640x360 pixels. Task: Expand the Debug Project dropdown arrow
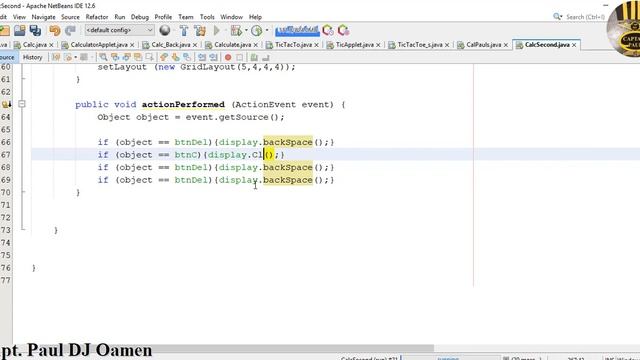246,30
